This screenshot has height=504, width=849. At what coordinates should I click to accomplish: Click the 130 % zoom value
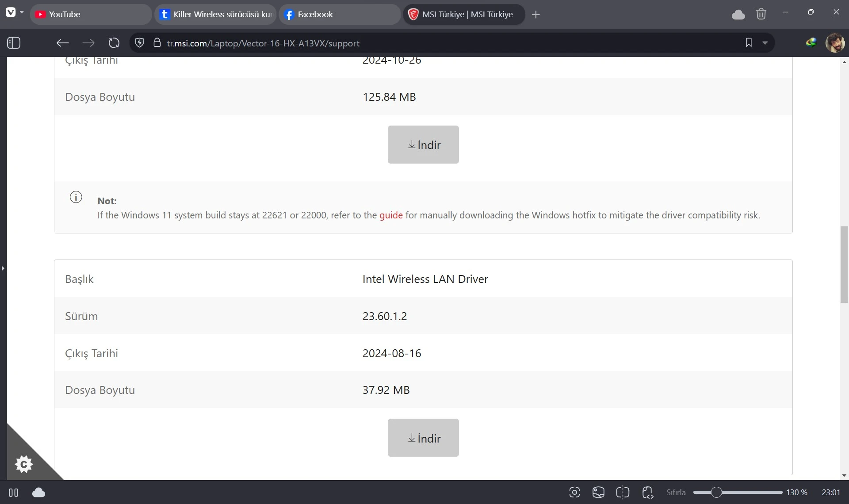click(797, 493)
